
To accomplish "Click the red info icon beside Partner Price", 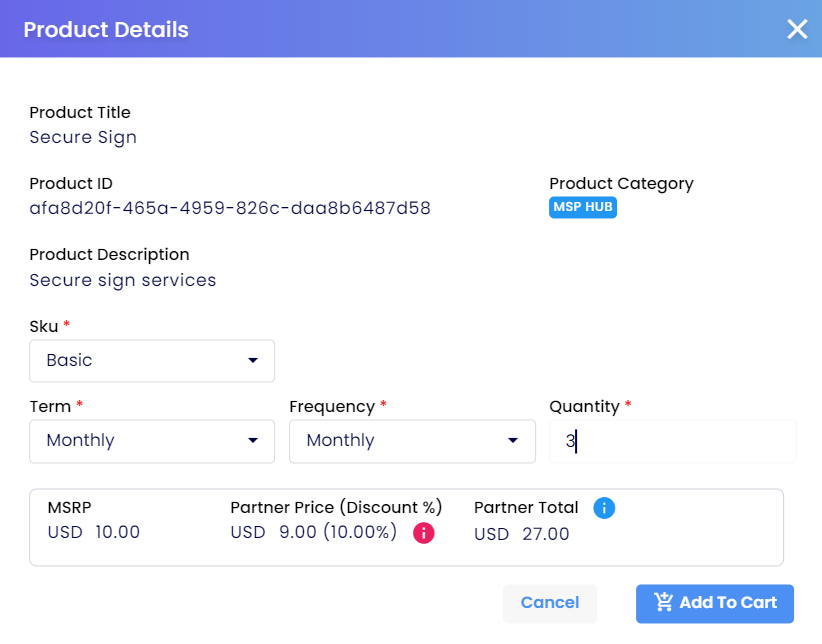I will coord(423,533).
